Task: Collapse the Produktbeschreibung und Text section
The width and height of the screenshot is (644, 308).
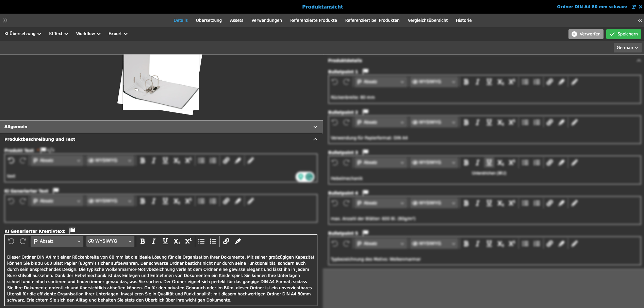Action: pos(315,139)
